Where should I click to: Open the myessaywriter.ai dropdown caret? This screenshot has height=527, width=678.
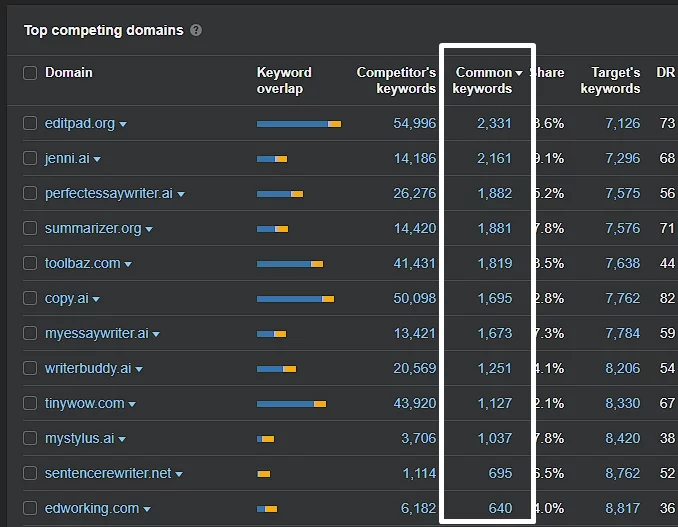point(156,335)
